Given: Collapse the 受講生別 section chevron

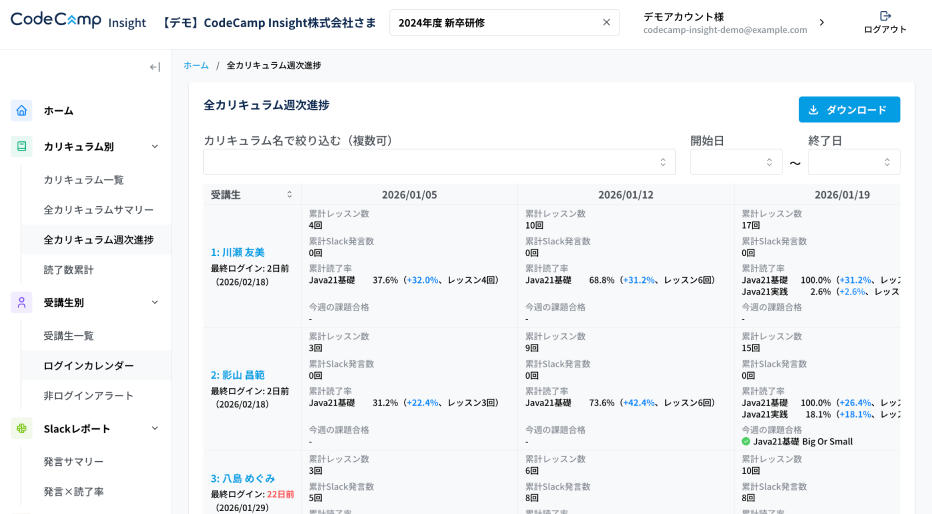Looking at the screenshot, I should pyautogui.click(x=155, y=302).
